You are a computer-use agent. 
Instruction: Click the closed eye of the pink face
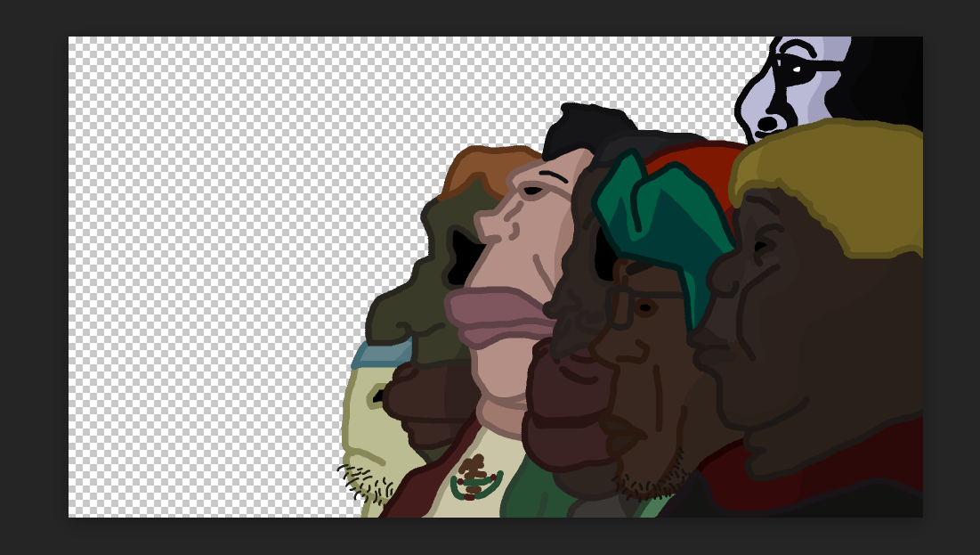(533, 190)
